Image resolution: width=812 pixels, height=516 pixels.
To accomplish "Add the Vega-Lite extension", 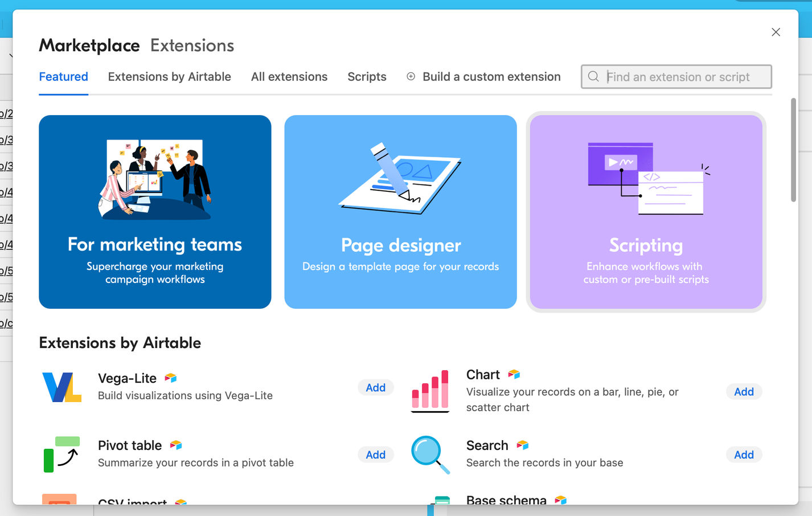I will point(376,387).
